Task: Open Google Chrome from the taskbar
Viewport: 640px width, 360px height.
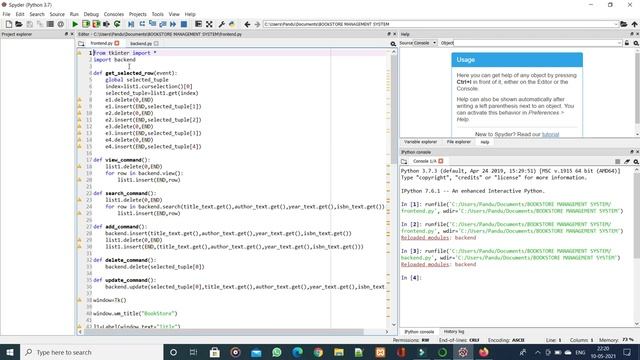Action: tap(318, 352)
